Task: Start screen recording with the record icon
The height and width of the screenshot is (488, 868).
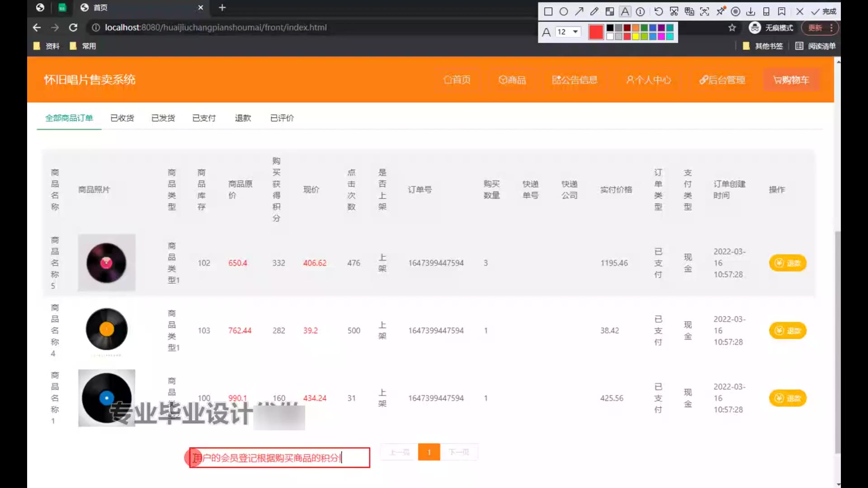Action: (736, 11)
